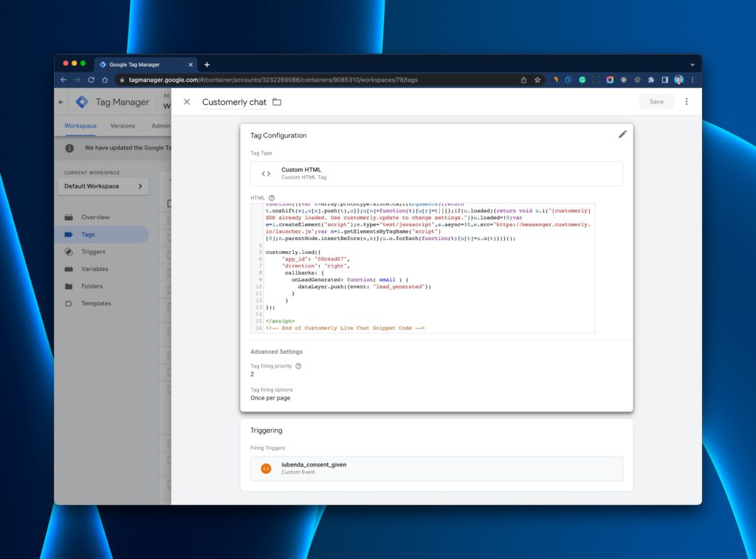Open the Tag firing priority help icon
The width and height of the screenshot is (756, 559).
(298, 366)
